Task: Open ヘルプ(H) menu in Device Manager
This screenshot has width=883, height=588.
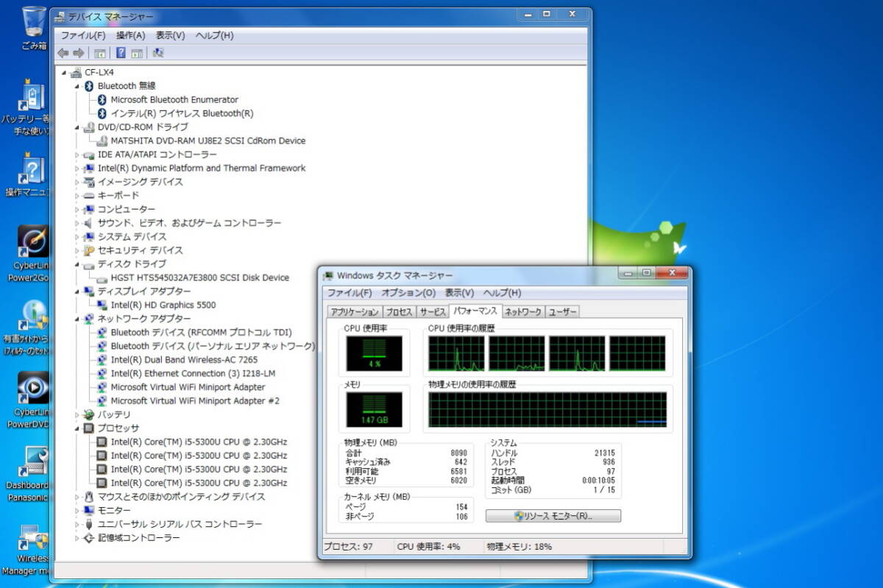Action: coord(214,35)
